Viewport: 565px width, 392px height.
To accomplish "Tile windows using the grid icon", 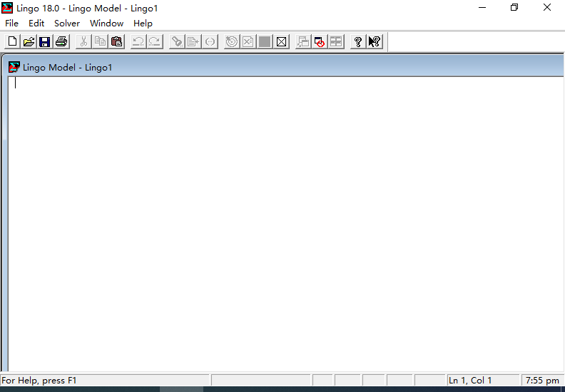I will pos(336,42).
